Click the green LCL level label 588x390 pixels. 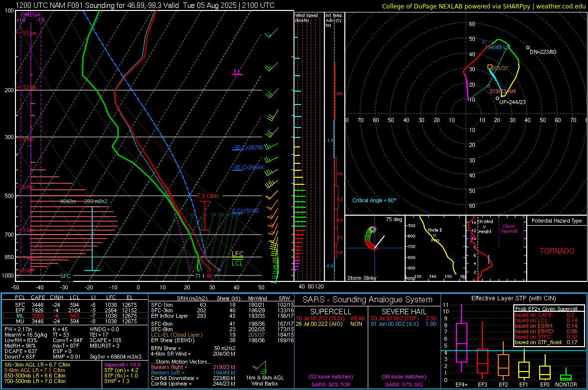237,263
